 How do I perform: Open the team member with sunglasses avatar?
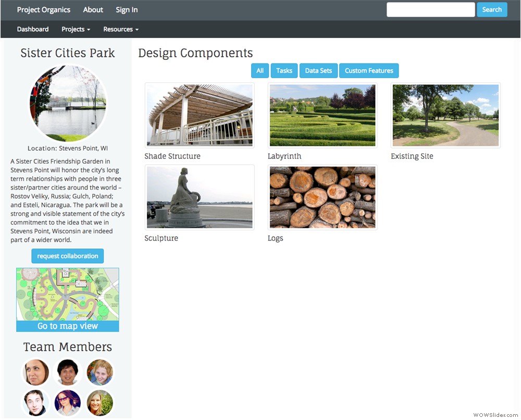pos(68,402)
